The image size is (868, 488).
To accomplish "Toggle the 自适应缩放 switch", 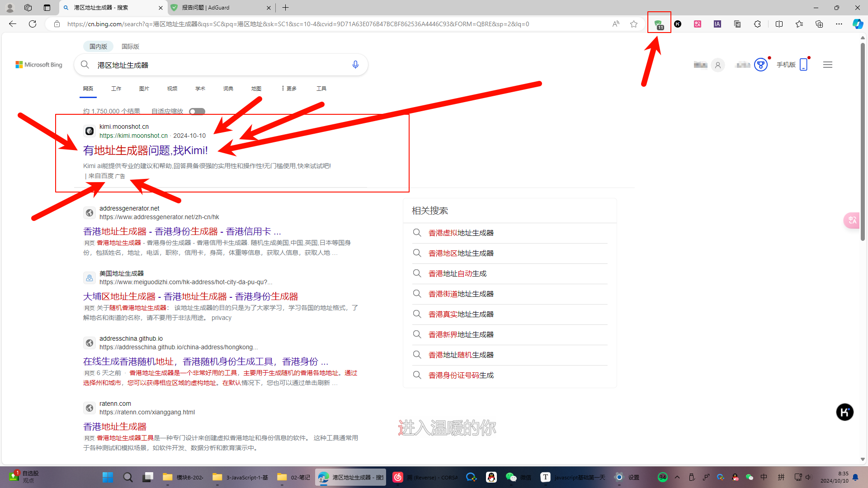I will [x=197, y=111].
